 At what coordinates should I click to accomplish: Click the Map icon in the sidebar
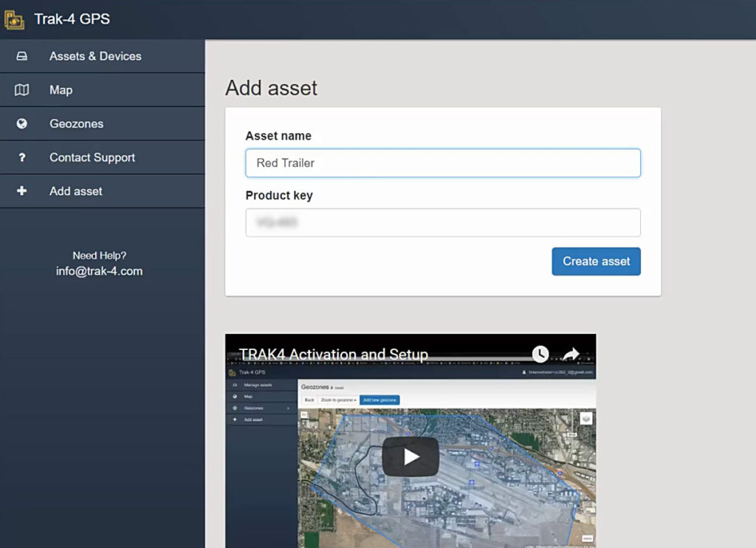[21, 90]
